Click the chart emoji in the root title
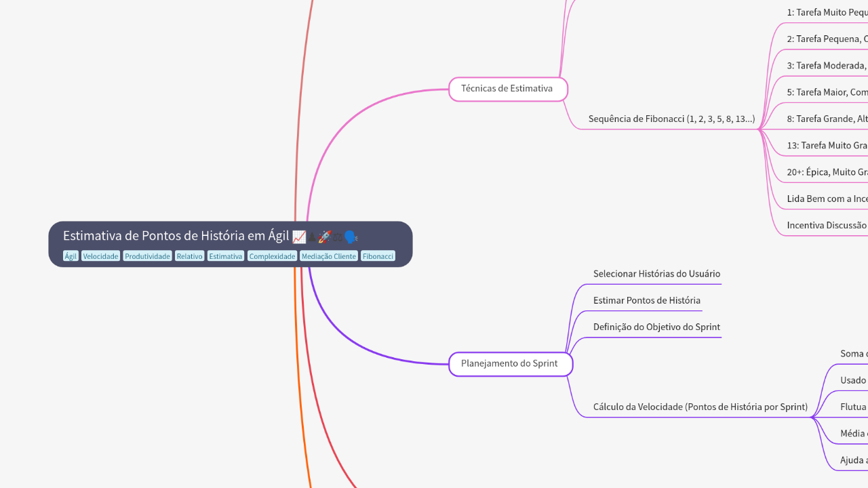 click(x=299, y=237)
